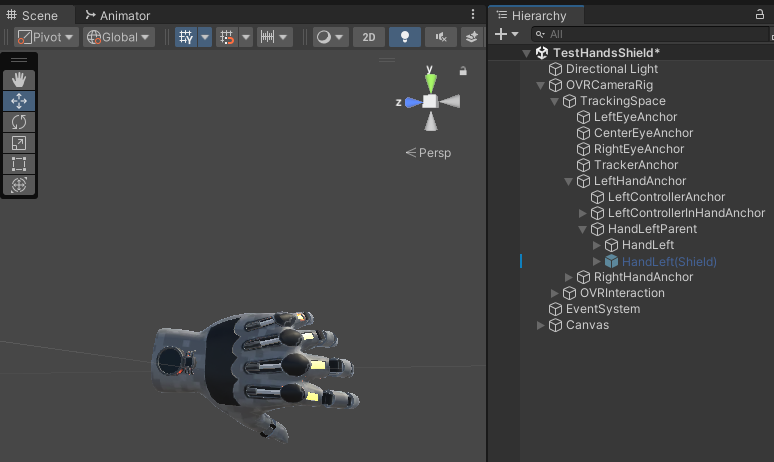
Task: Collapse the TestHandsShield scene
Action: coord(527,53)
